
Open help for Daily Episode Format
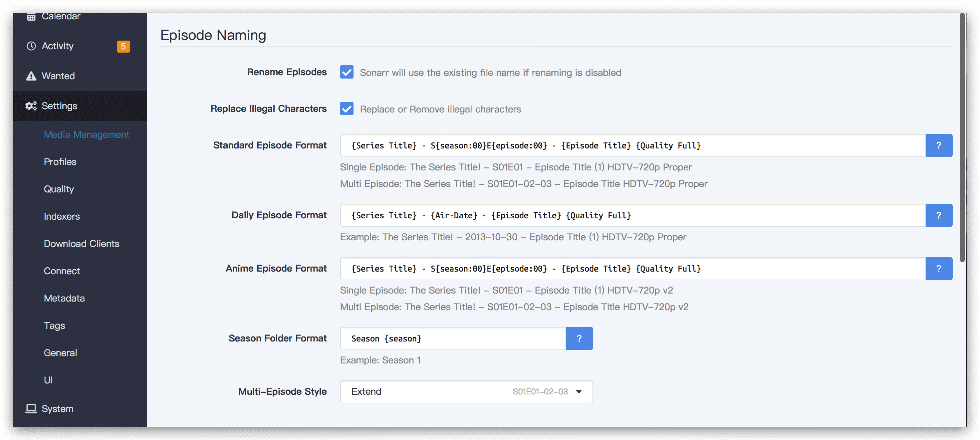938,215
